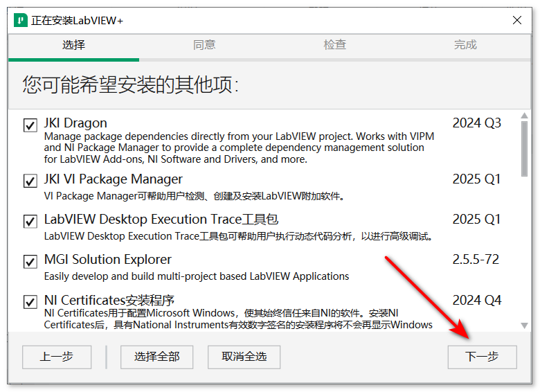Click the scrollbar down arrow

coord(524,326)
